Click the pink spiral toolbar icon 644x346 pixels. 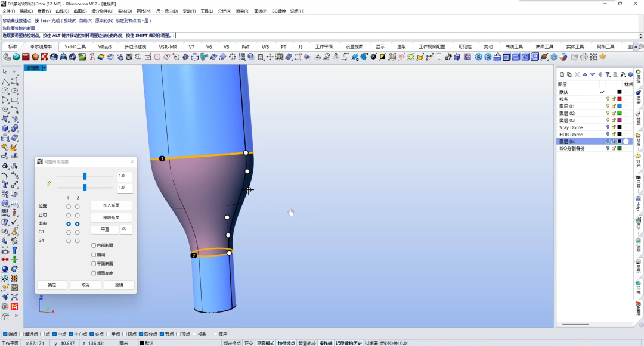[x=402, y=57]
